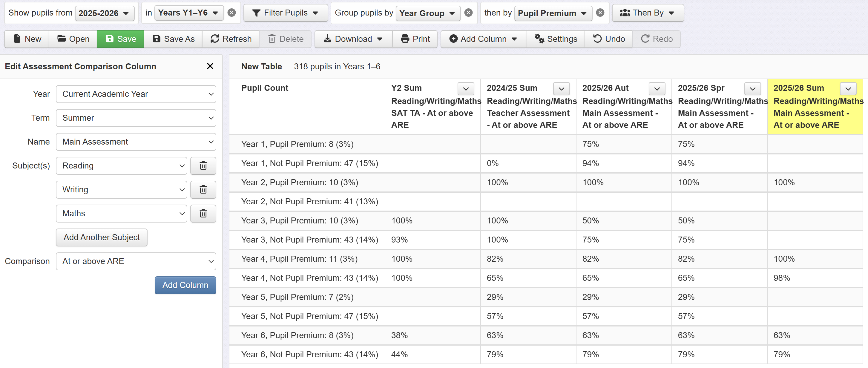Remove the Year Group grouping
The width and height of the screenshot is (868, 368).
(468, 13)
